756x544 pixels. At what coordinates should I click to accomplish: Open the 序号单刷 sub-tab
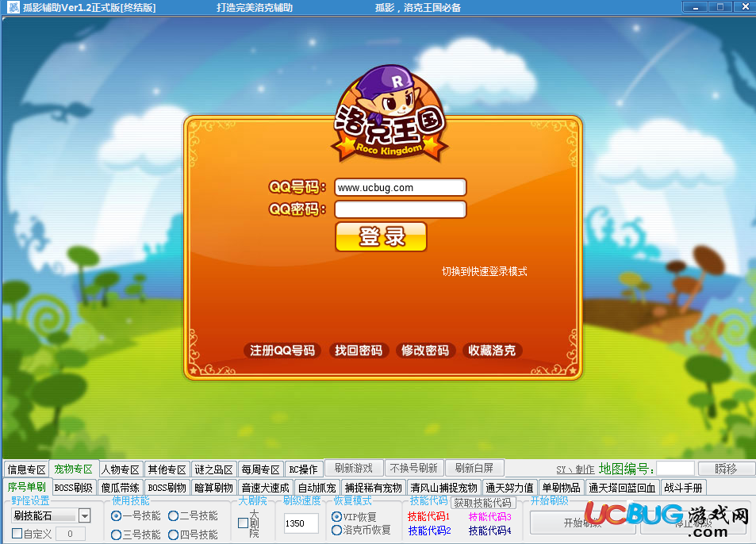click(x=26, y=487)
